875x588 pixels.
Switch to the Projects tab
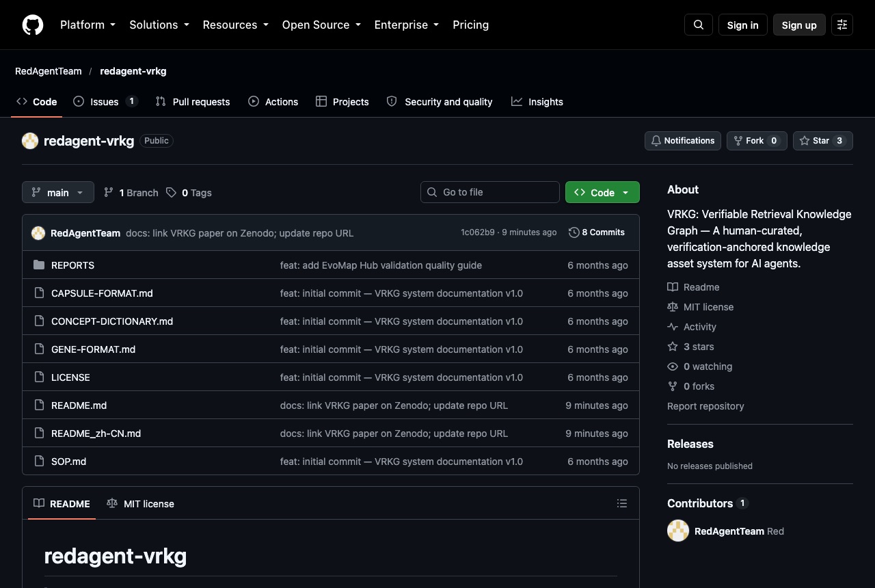[x=342, y=102]
